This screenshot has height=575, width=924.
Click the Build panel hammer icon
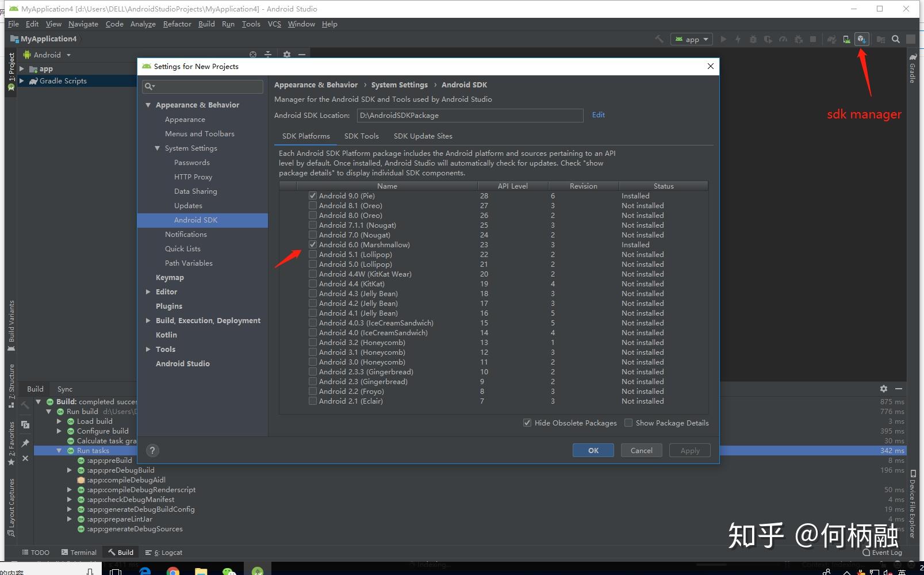[x=25, y=405]
